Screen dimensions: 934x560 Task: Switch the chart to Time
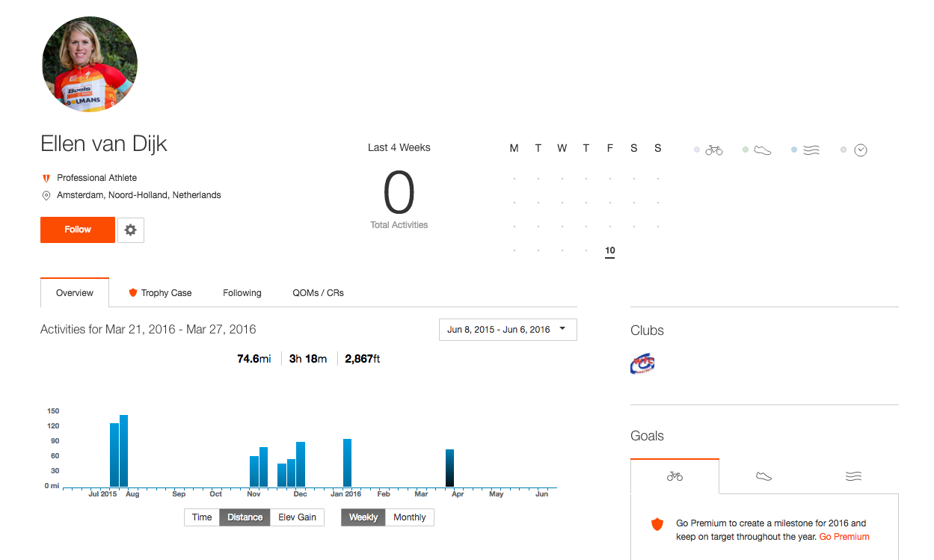(x=202, y=517)
